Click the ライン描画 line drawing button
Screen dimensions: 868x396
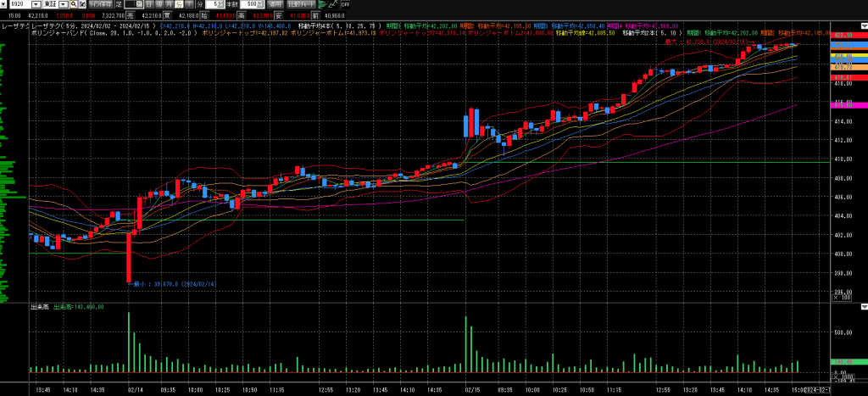(x=100, y=4)
